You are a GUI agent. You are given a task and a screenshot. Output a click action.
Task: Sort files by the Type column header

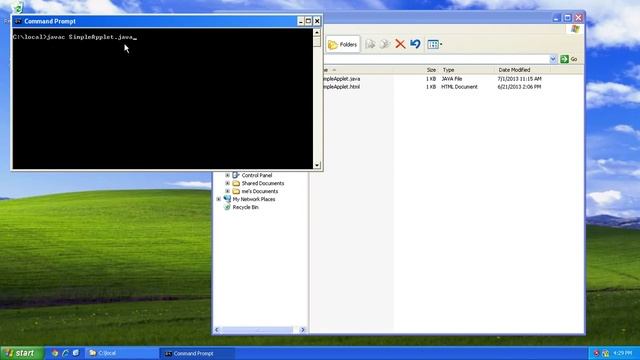pos(467,70)
